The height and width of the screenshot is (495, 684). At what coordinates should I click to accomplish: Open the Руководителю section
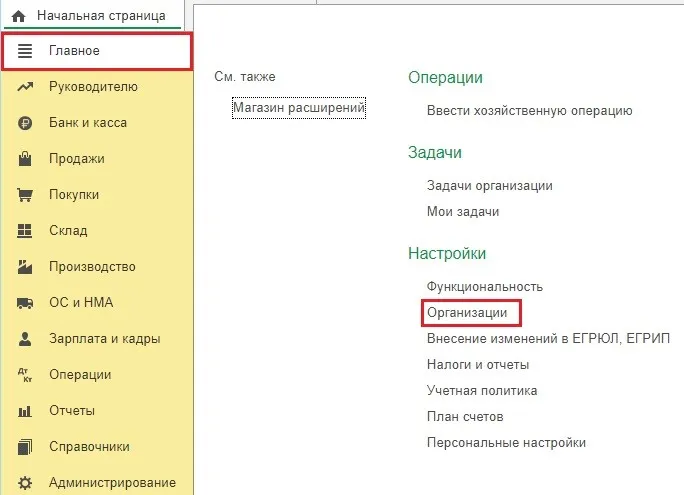[x=97, y=87]
